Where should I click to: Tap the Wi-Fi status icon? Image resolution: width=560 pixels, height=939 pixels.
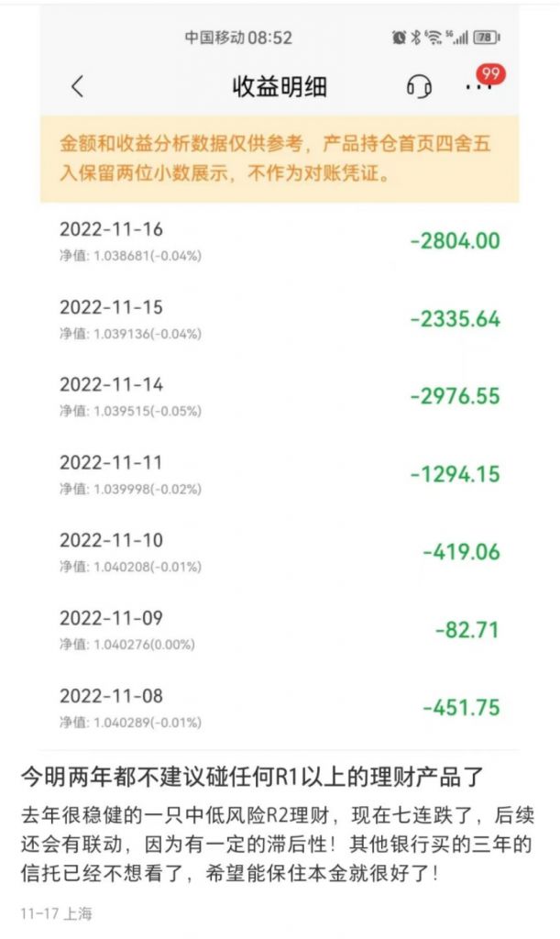click(434, 38)
